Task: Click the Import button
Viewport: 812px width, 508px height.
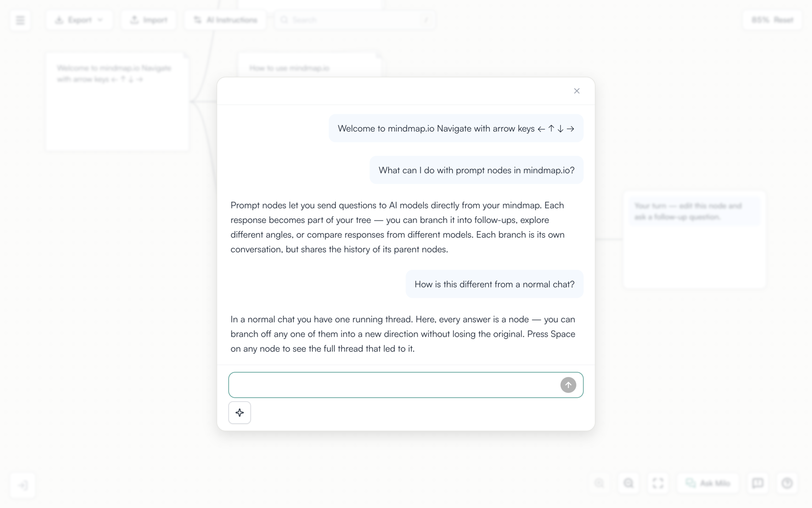Action: coord(149,20)
